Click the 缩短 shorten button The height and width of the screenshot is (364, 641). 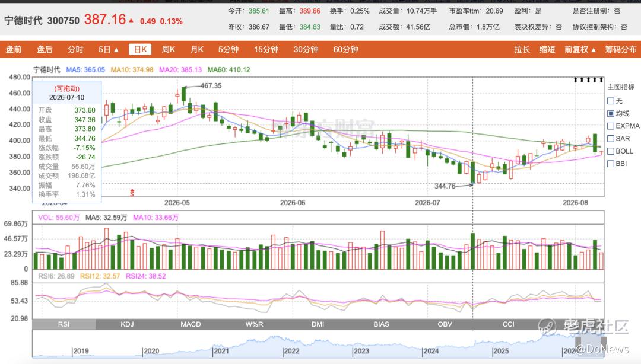tap(547, 49)
